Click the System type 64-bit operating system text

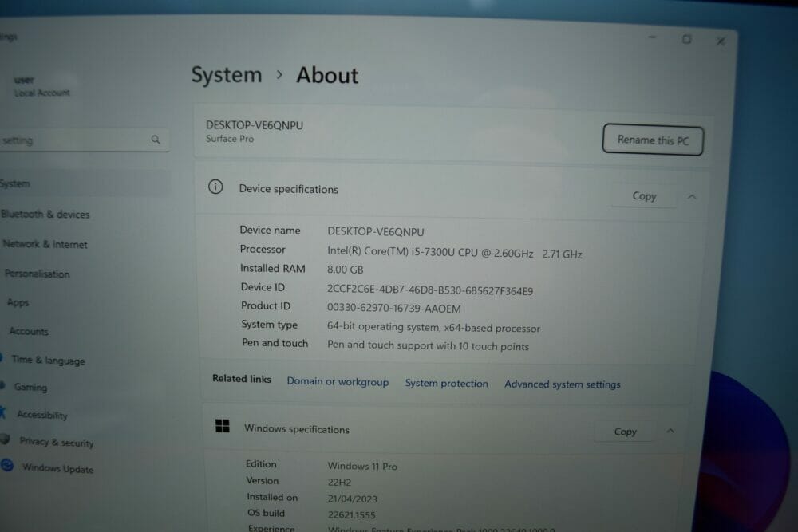[x=433, y=328]
